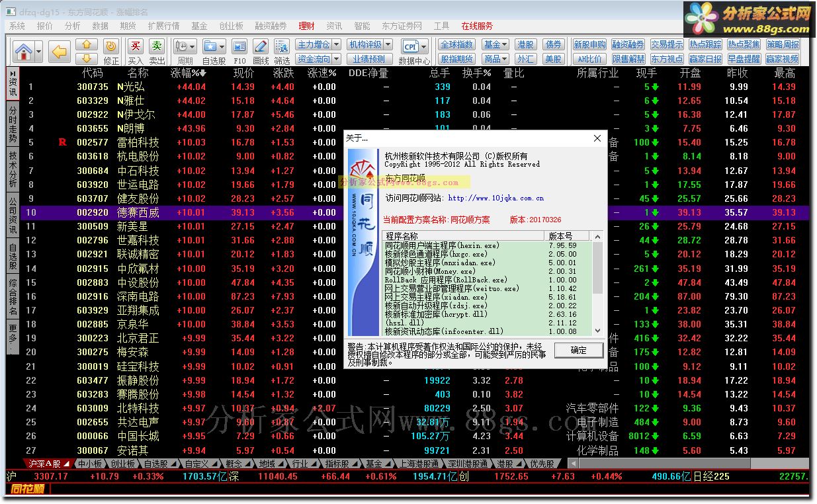The height and width of the screenshot is (504, 817).
Task: Click the 资讯 icon tab at sidebar top
Action: pyautogui.click(x=13, y=83)
